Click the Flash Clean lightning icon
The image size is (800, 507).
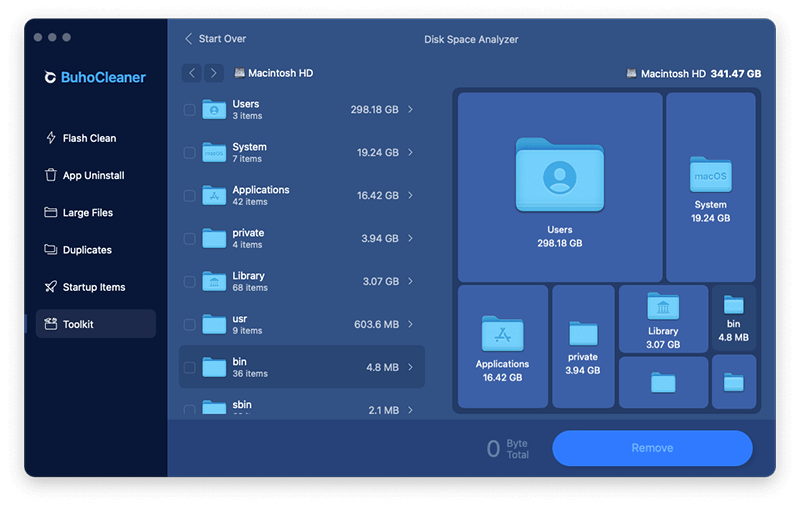coord(51,138)
